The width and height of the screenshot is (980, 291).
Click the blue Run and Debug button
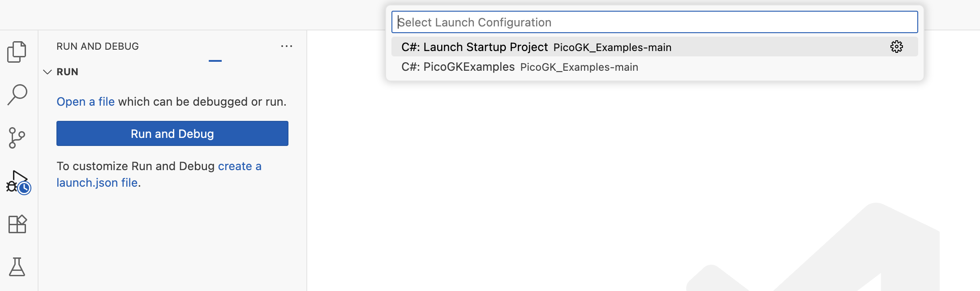click(172, 133)
